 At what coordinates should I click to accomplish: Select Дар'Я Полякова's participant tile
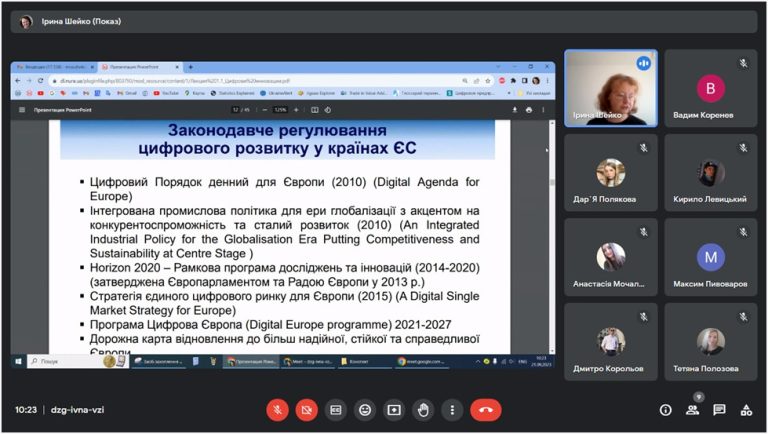(x=611, y=172)
